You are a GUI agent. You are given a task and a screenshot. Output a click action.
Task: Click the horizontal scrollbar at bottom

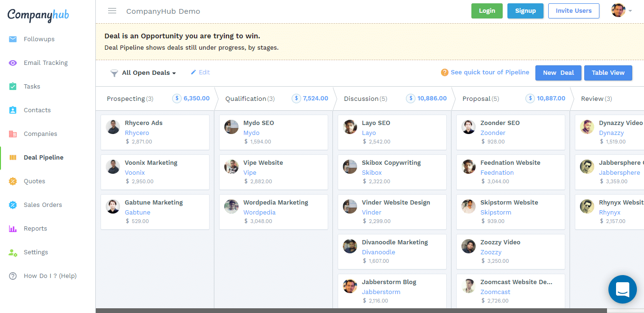click(x=351, y=311)
